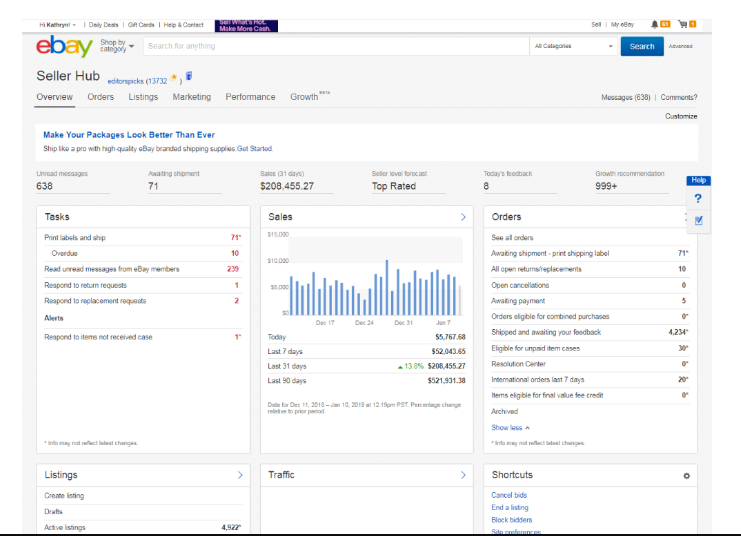Click Eligible for unpaid item cases

589,348
